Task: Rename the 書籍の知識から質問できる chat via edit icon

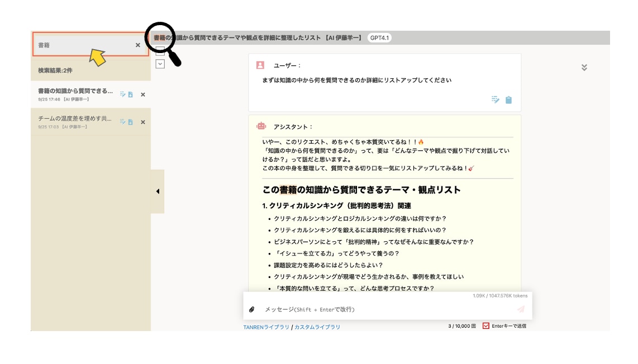Action: [x=122, y=94]
